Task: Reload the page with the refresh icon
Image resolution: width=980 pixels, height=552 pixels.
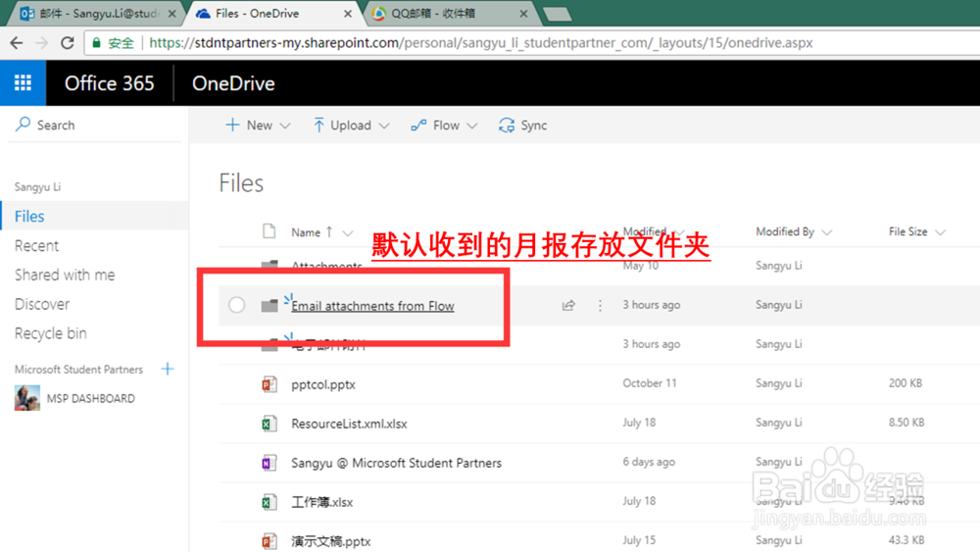Action: coord(67,42)
